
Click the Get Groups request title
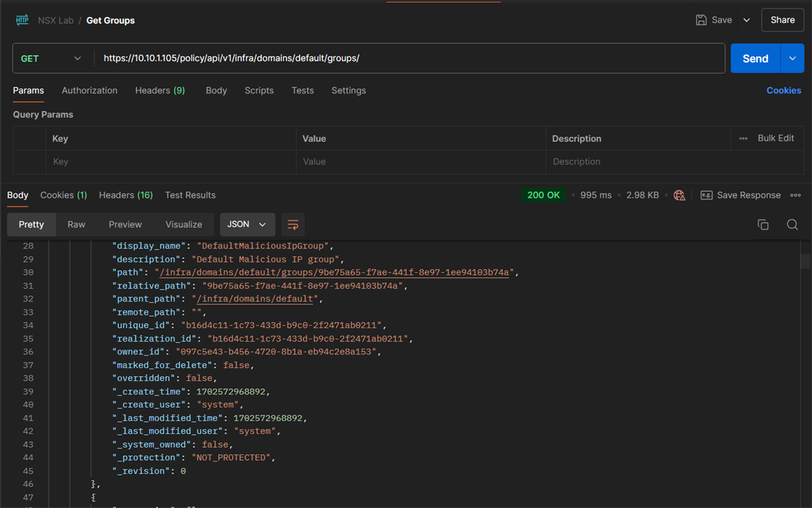(110, 20)
